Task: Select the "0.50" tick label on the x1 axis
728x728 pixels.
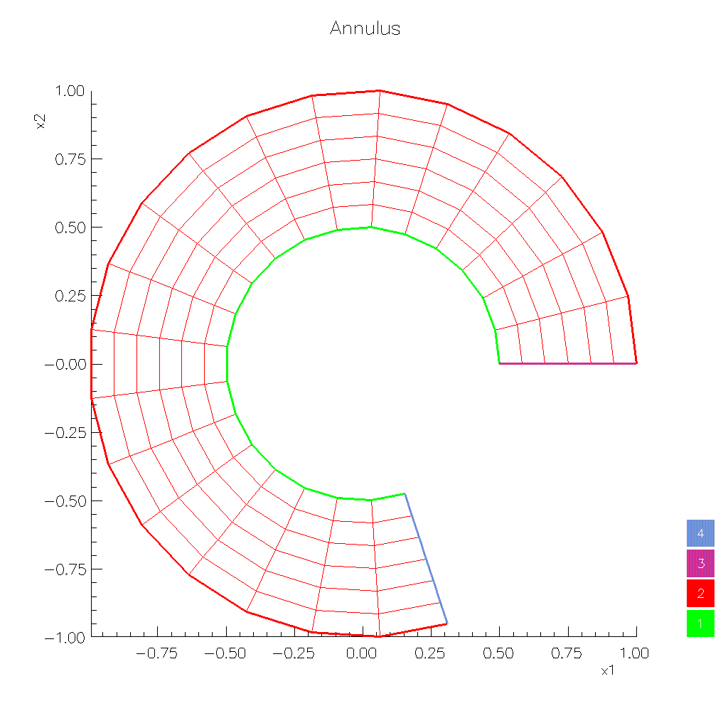Action: tap(498, 654)
